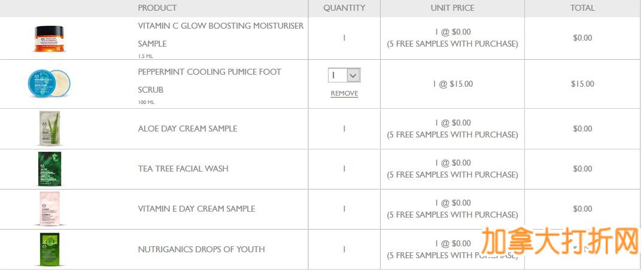
Task: Open the Nutriganics Drops of Youth link
Action: pyautogui.click(x=201, y=249)
